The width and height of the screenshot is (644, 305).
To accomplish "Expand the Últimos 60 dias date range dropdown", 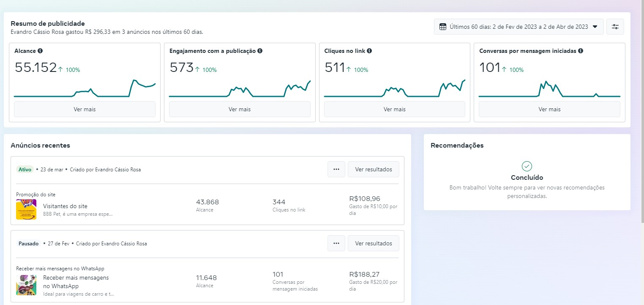I will 518,27.
